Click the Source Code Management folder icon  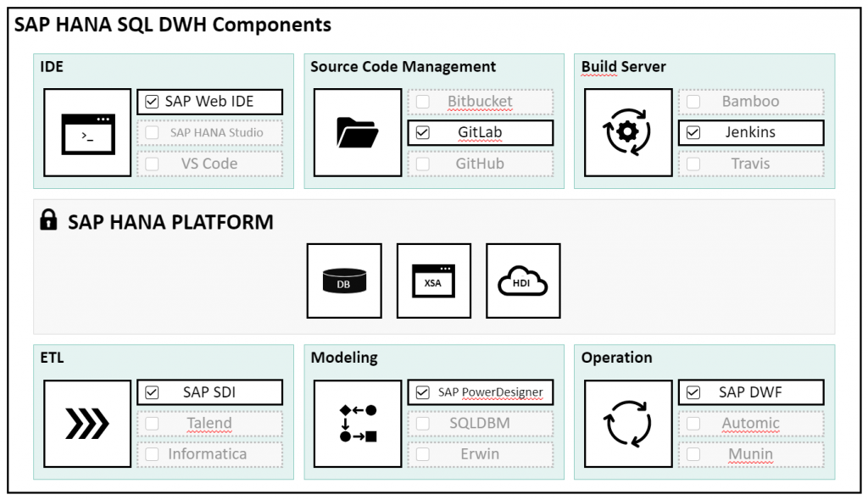point(358,133)
